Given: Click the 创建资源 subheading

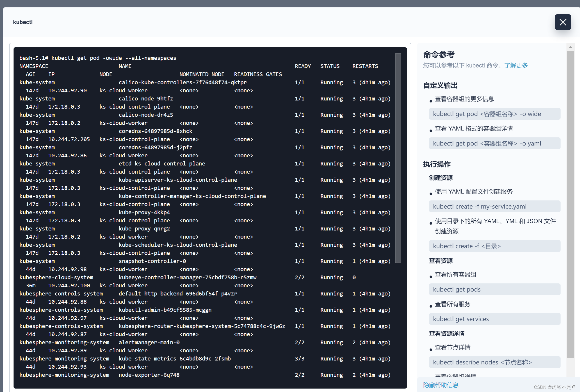Looking at the screenshot, I should click(441, 178).
